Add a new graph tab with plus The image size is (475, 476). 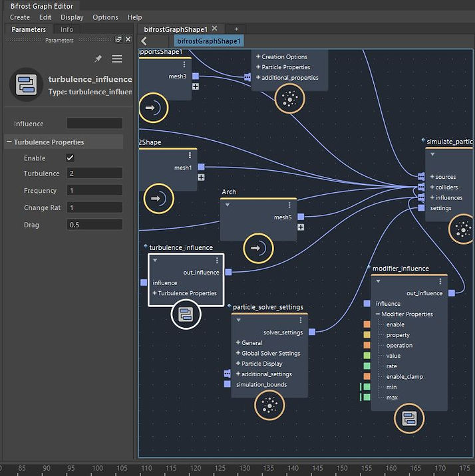[x=236, y=29]
